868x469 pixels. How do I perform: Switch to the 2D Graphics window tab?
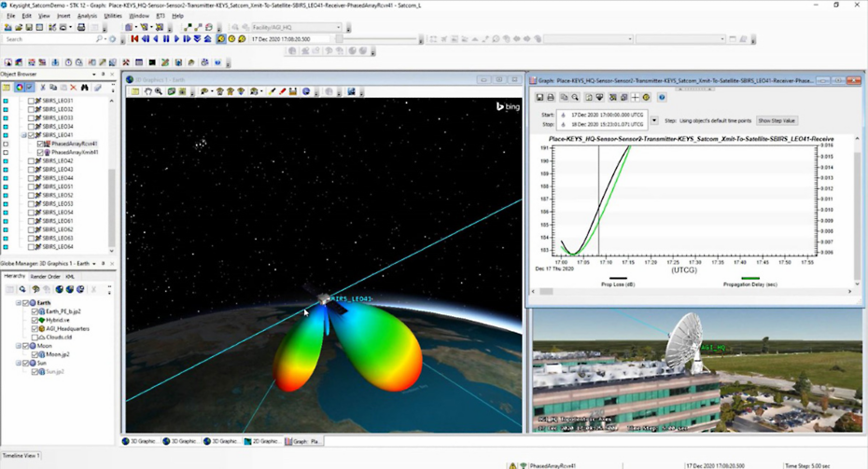point(262,441)
